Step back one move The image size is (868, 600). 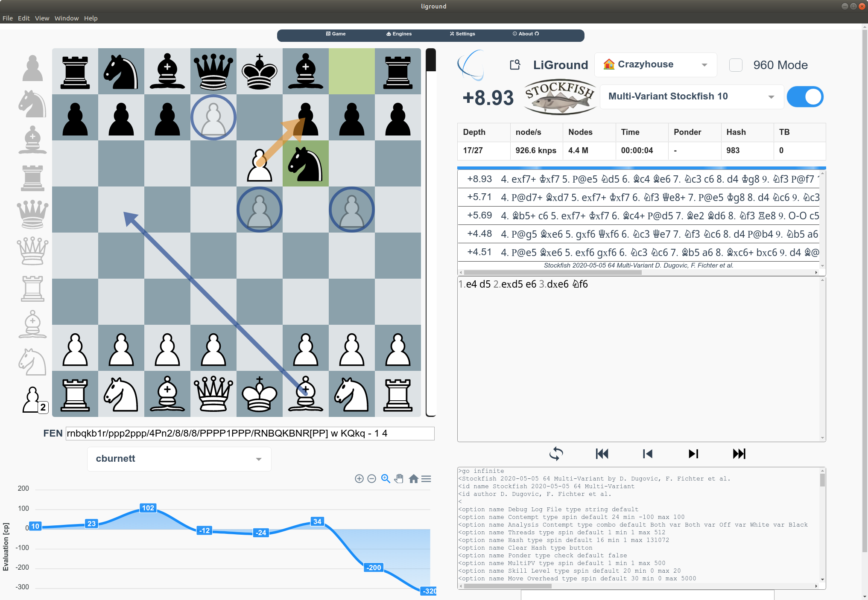[x=648, y=454]
